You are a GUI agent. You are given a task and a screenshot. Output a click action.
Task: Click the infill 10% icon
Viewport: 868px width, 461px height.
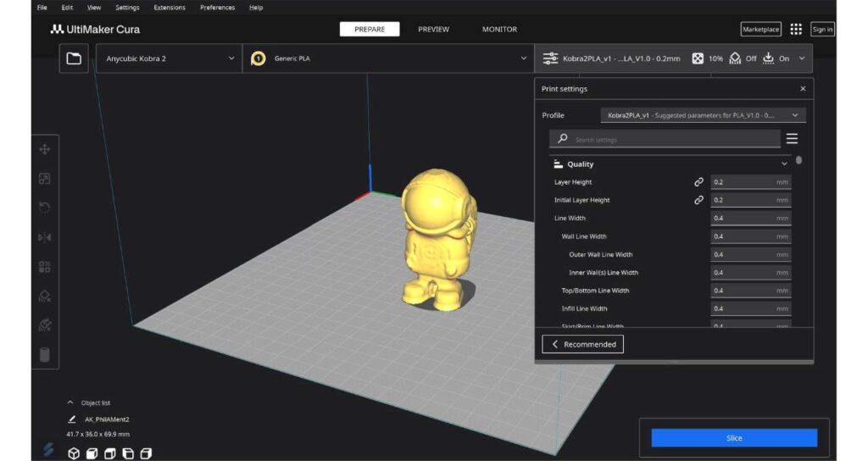[698, 58]
